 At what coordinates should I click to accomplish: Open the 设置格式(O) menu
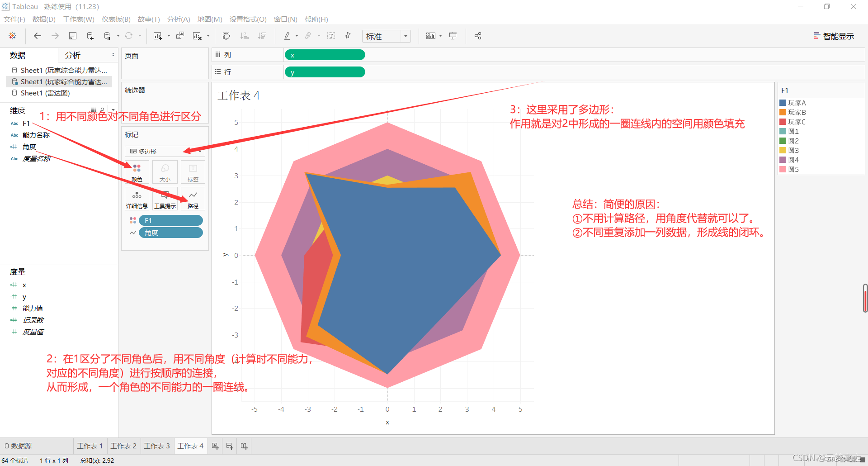pyautogui.click(x=248, y=19)
